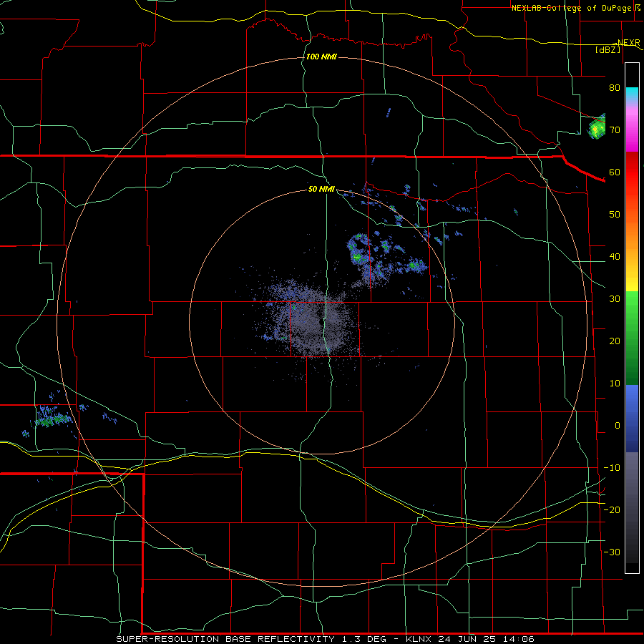Click the 14:06 timestamp in the caption
The image size is (644, 644).
(x=520, y=639)
